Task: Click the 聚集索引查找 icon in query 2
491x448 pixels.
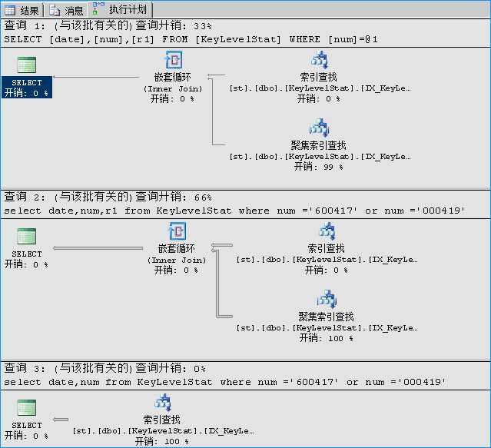Action: point(327,299)
